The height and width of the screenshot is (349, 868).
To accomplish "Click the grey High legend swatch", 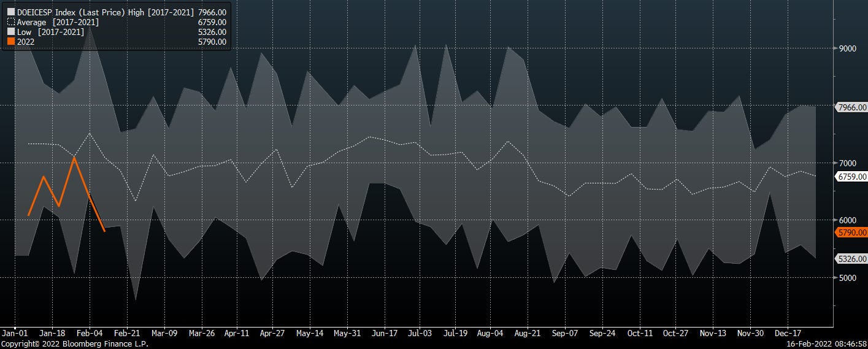I will click(x=10, y=12).
